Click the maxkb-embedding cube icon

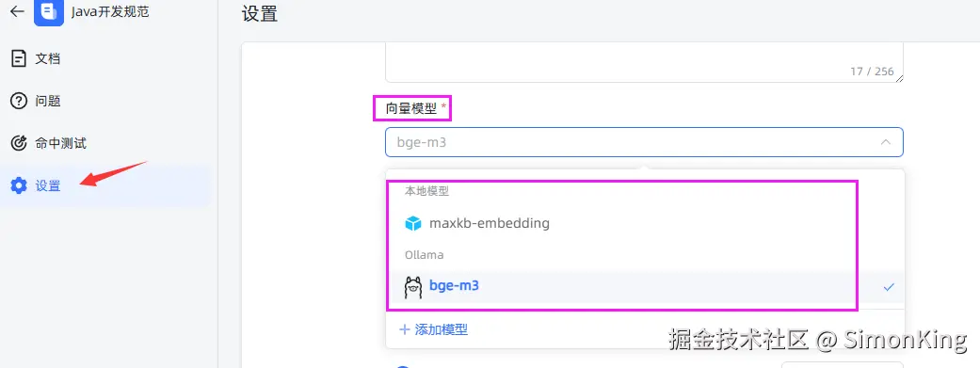coord(413,223)
